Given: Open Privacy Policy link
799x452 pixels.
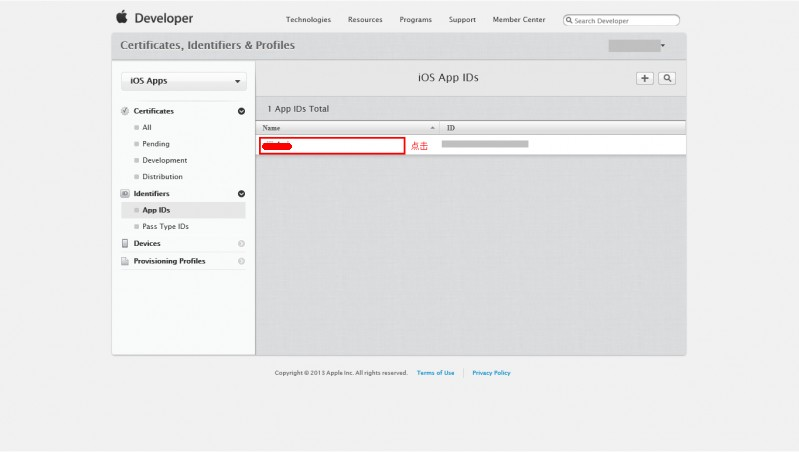Looking at the screenshot, I should click(x=491, y=373).
